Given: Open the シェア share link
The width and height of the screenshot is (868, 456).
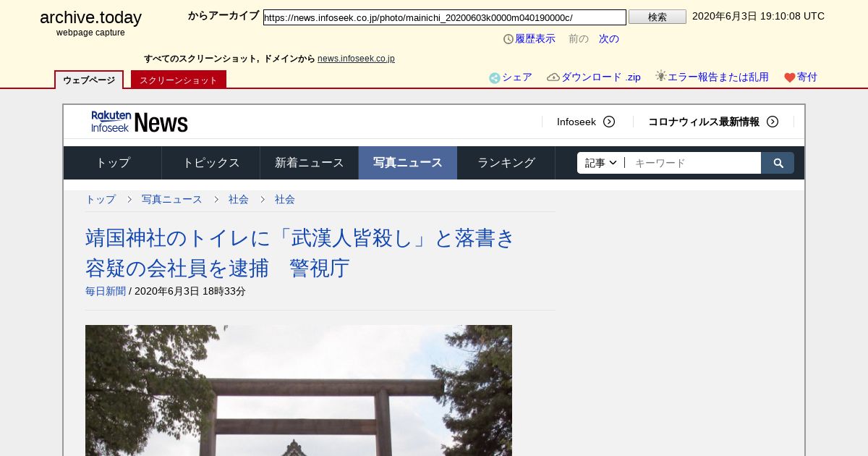Looking at the screenshot, I should point(517,77).
